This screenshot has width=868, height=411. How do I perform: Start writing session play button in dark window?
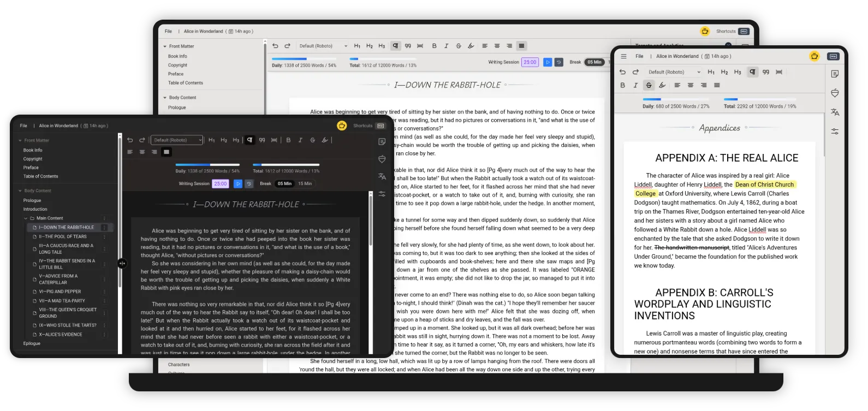pyautogui.click(x=237, y=184)
